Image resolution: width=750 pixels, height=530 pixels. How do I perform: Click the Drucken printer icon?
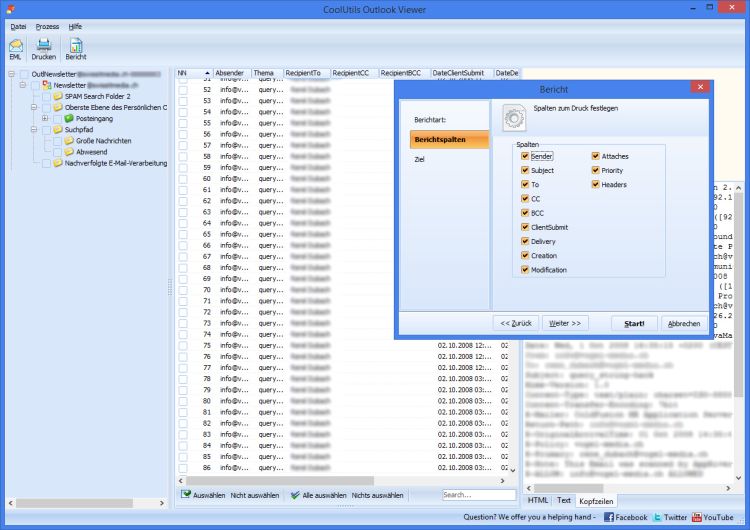point(44,44)
